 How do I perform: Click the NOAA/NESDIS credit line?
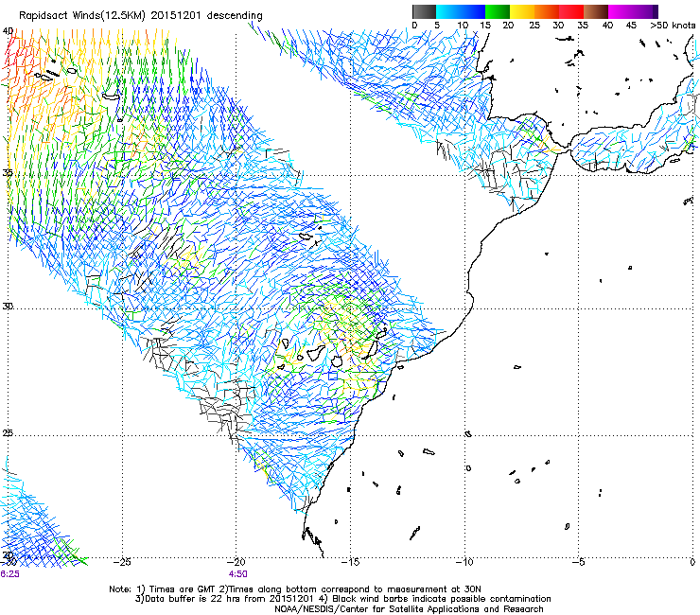tap(409, 609)
